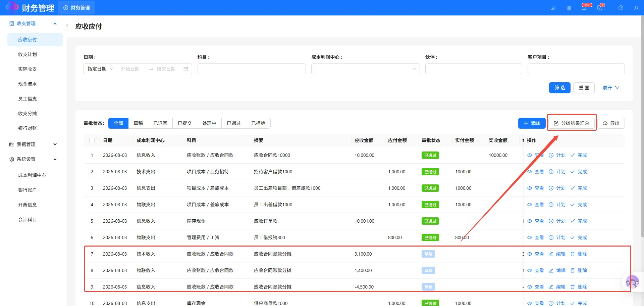Filter approval status by 已退回
Image resolution: width=644 pixels, height=306 pixels.
click(160, 123)
